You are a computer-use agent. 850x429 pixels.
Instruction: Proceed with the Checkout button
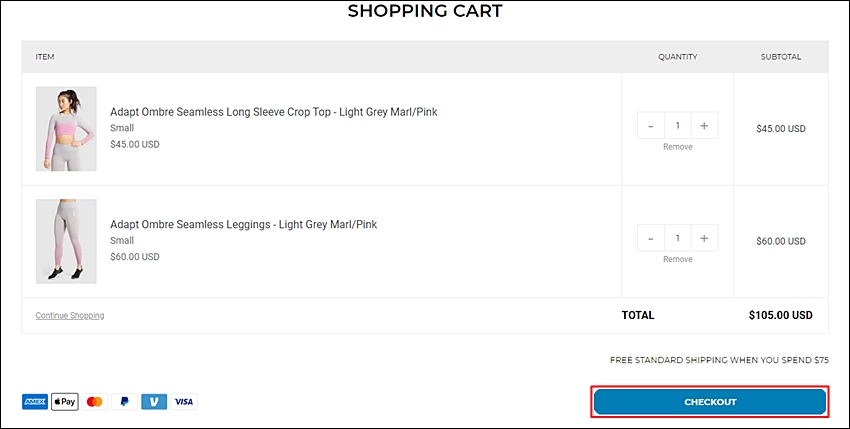(x=710, y=402)
